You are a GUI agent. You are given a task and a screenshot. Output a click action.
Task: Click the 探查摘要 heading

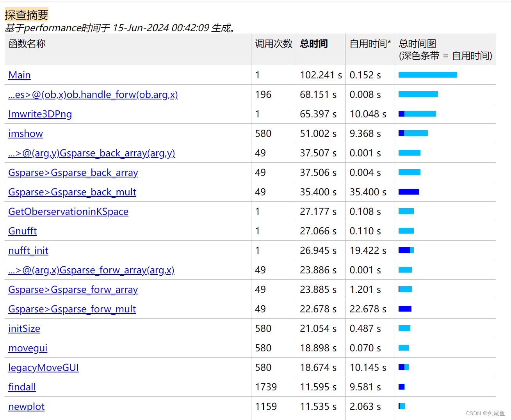coord(27,14)
